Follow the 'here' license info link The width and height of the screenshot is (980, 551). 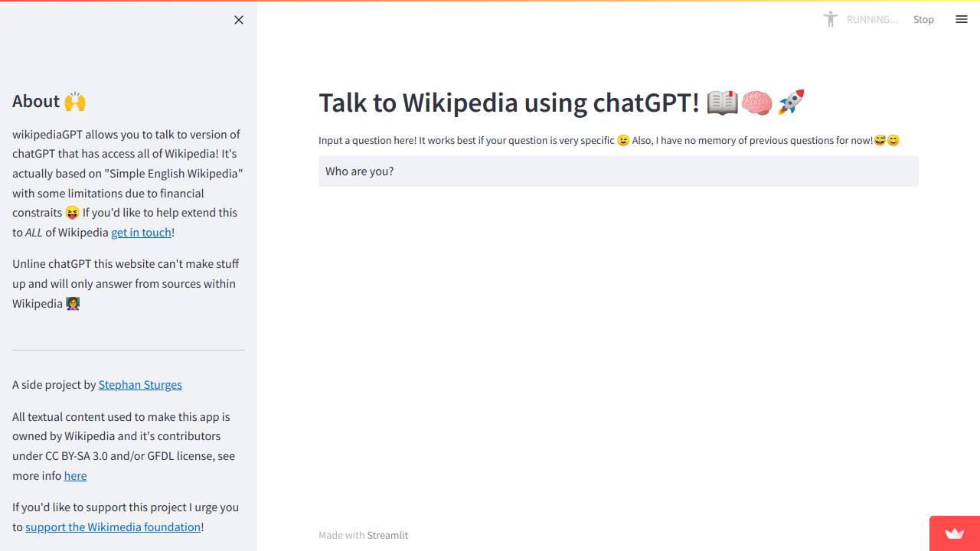point(75,475)
